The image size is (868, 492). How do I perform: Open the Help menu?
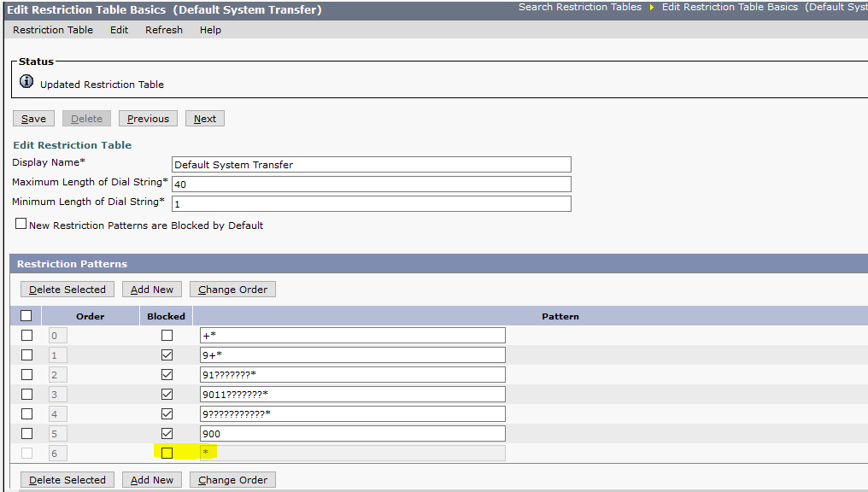(x=210, y=30)
